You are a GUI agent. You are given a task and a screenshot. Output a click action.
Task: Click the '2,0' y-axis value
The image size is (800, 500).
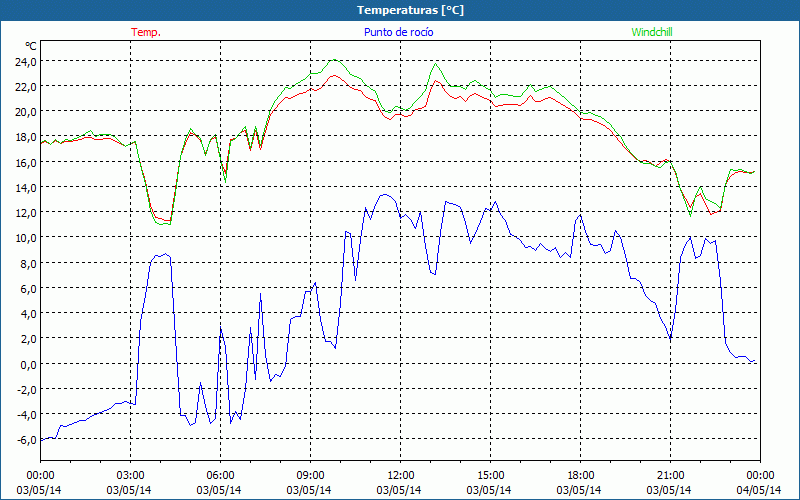[29, 339]
